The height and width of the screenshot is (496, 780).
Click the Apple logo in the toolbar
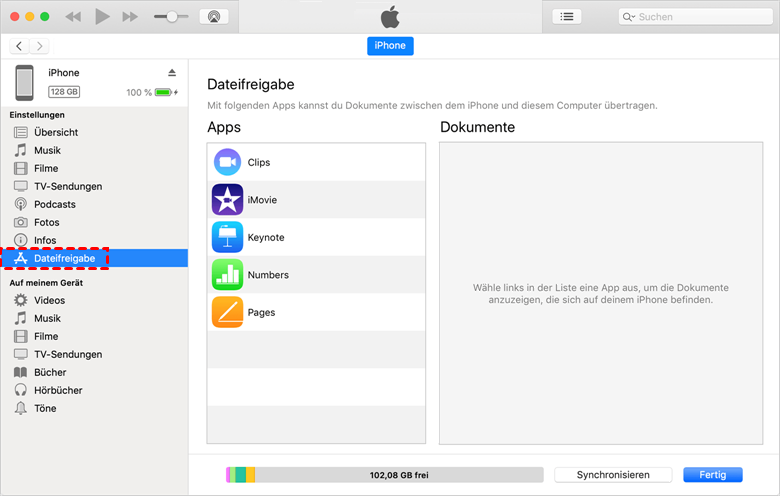[x=390, y=17]
